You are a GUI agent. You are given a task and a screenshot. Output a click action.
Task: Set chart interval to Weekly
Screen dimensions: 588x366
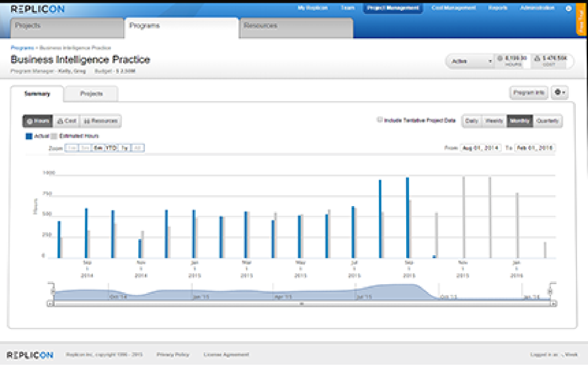(494, 121)
